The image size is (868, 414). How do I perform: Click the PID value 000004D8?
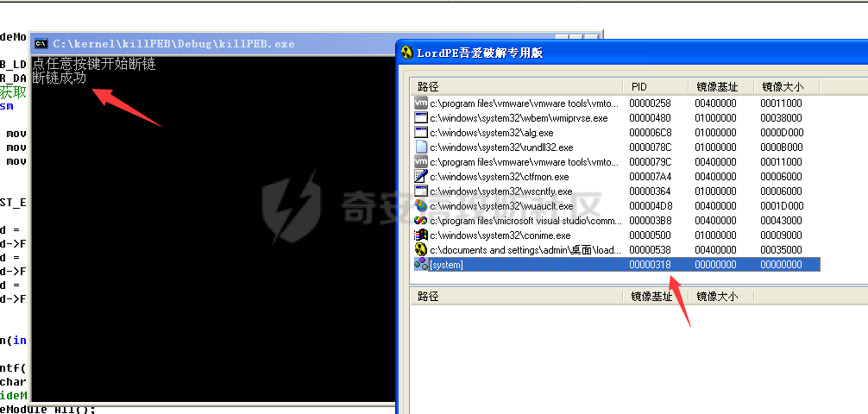point(650,206)
